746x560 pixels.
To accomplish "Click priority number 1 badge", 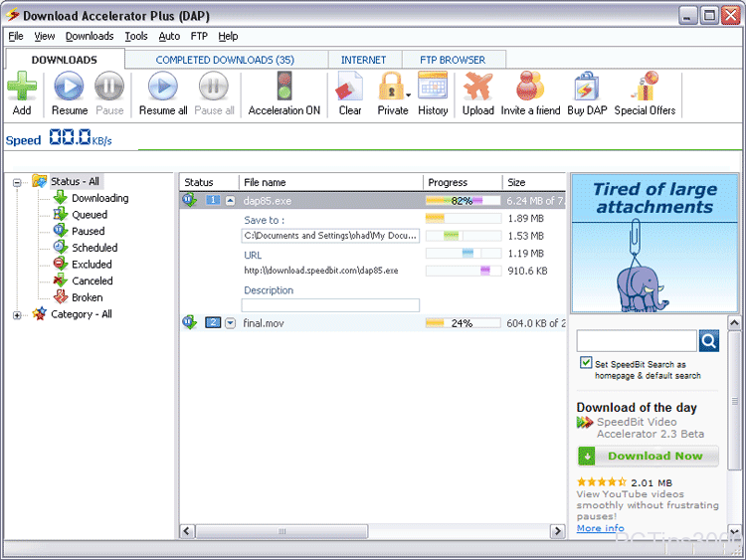I will click(x=213, y=200).
